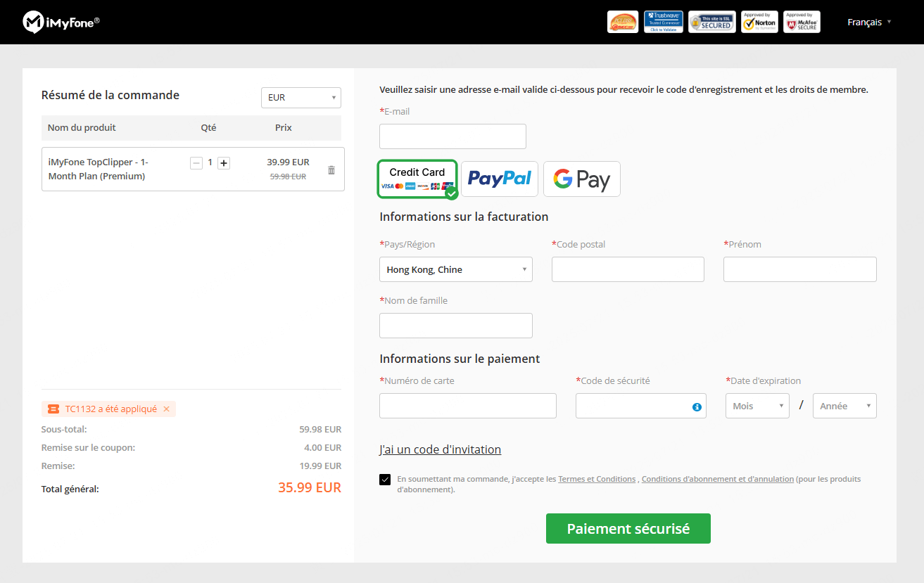
Task: Click the Nom de famille field
Action: click(x=456, y=326)
